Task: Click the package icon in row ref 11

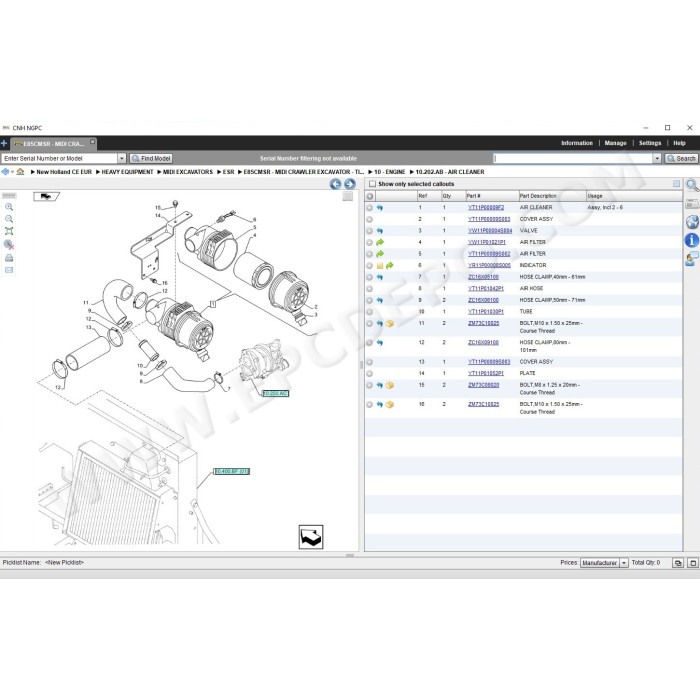Action: click(390, 324)
